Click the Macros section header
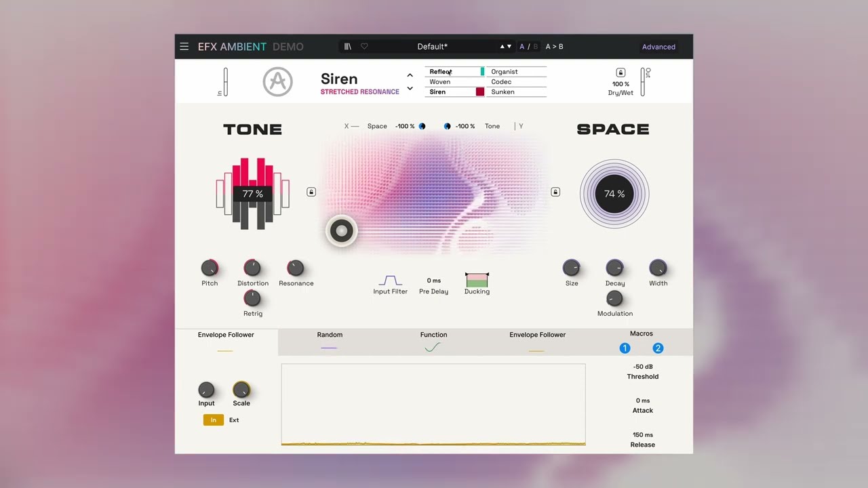Viewport: 868px width, 488px height. (x=642, y=333)
